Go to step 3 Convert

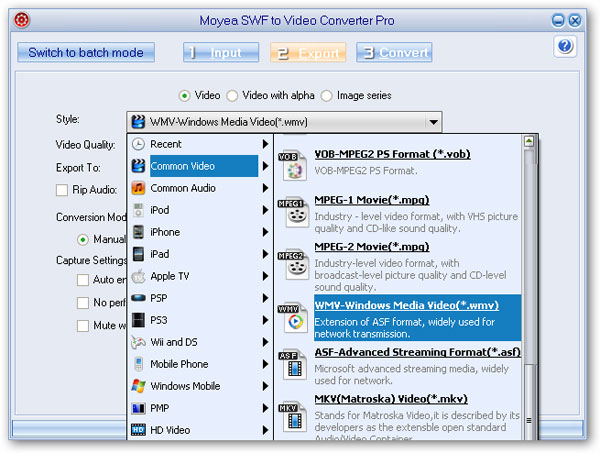click(394, 52)
